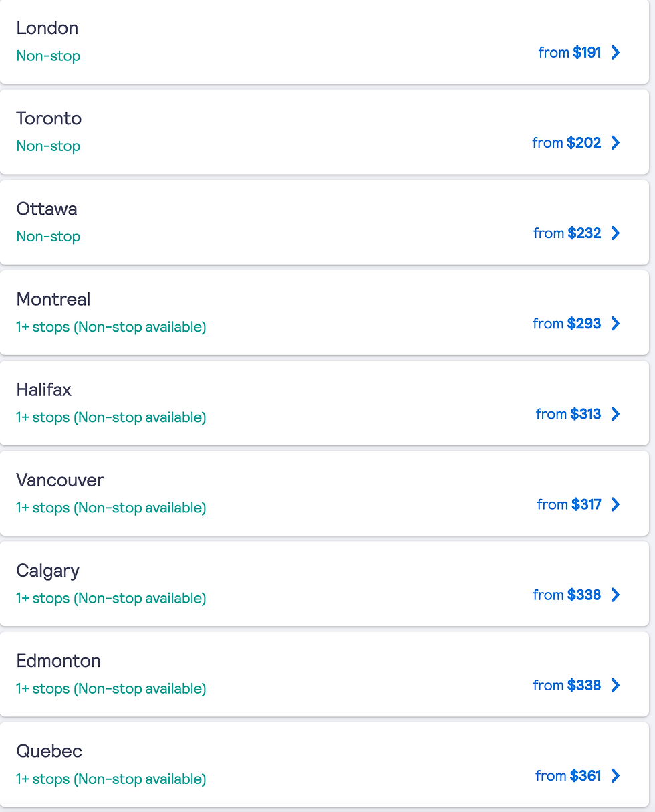The image size is (655, 812).
Task: Click the arrow icon on the Calgary row
Action: (616, 595)
